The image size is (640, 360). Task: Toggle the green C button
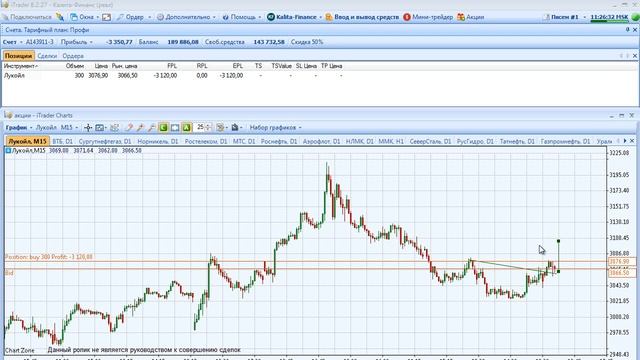point(164,128)
